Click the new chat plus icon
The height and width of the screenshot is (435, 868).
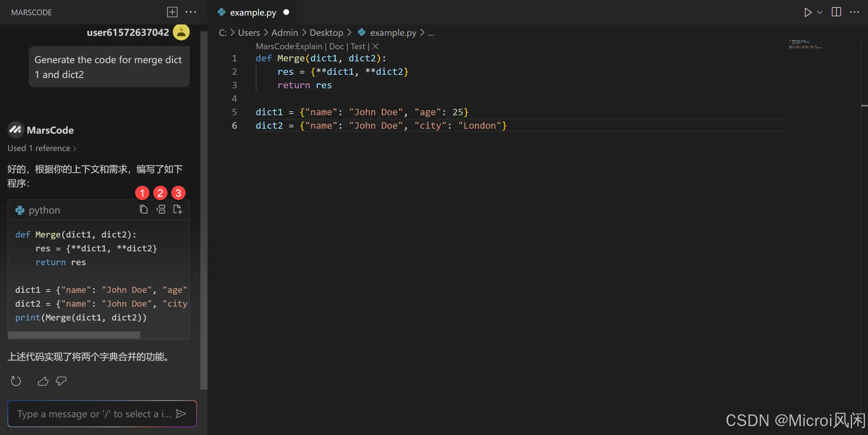tap(172, 12)
